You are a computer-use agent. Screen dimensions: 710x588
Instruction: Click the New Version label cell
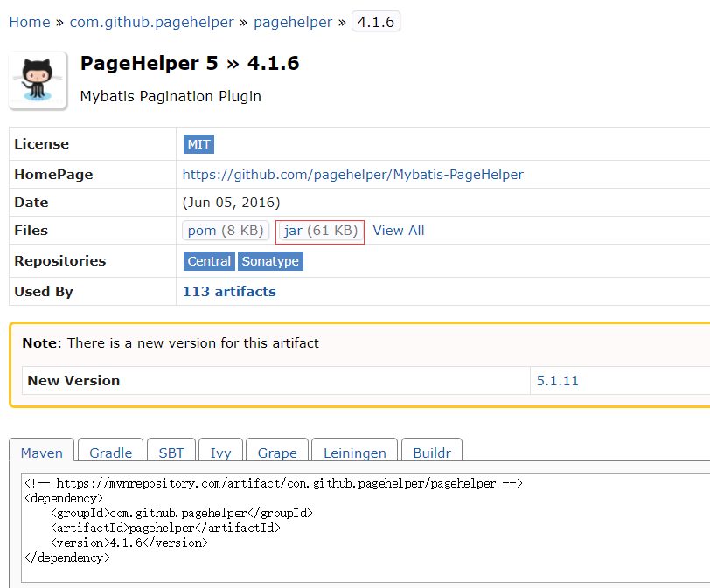click(276, 380)
